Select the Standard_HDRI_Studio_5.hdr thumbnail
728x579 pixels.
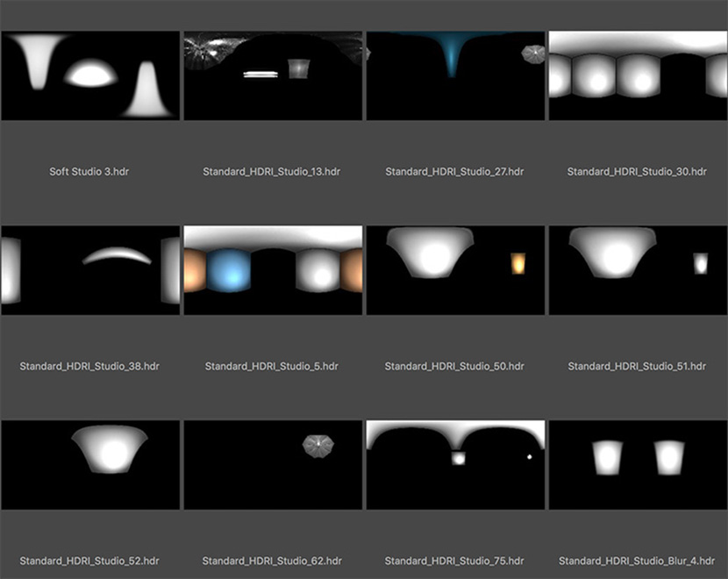tap(273, 270)
